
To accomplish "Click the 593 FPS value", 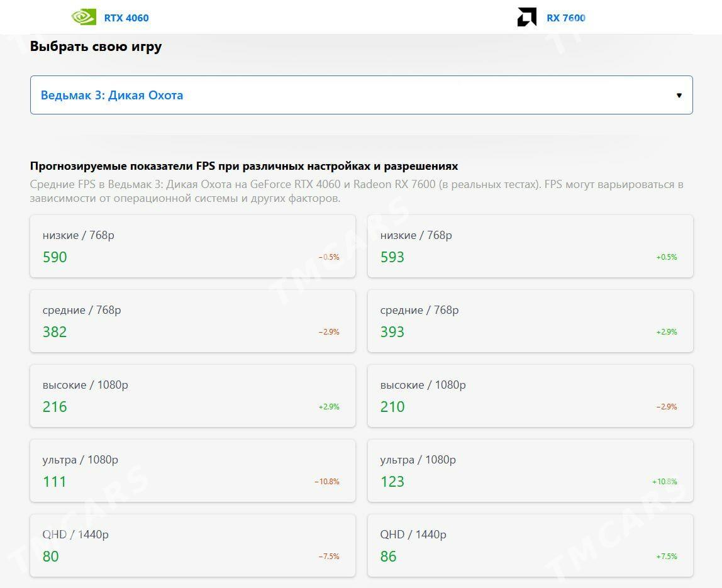I will tap(392, 257).
